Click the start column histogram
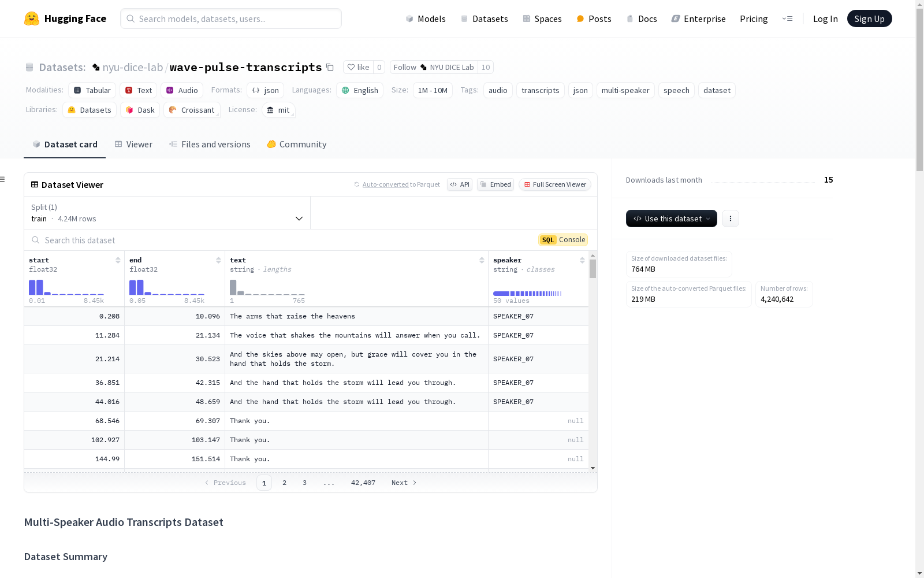 pos(66,287)
